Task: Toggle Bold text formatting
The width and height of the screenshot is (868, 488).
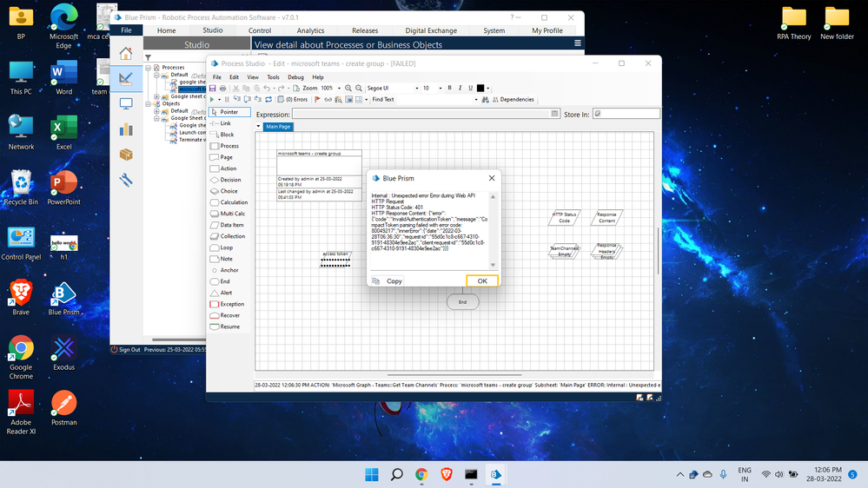Action: (449, 88)
